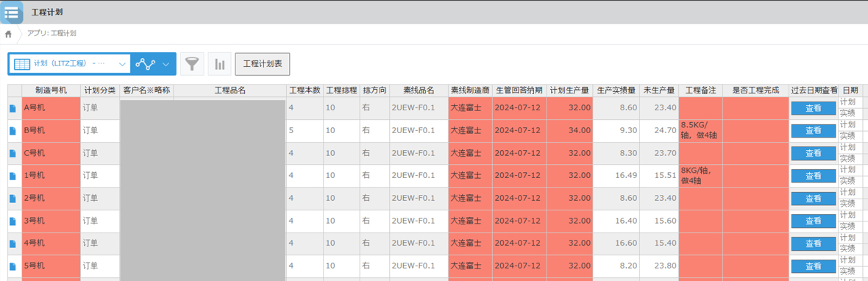Click the アプリ: 工程计划 breadcrumb link
Image resolution: width=868 pixels, height=281 pixels.
pos(51,34)
